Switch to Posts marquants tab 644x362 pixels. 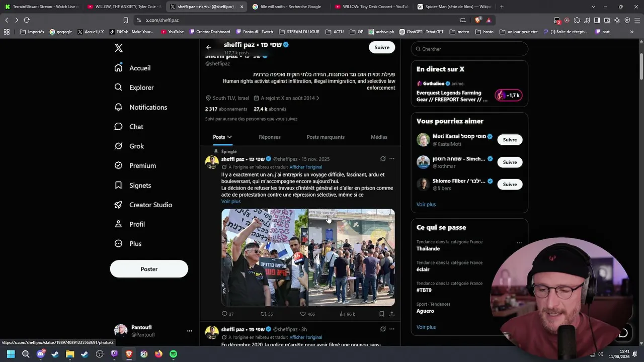[x=326, y=137]
